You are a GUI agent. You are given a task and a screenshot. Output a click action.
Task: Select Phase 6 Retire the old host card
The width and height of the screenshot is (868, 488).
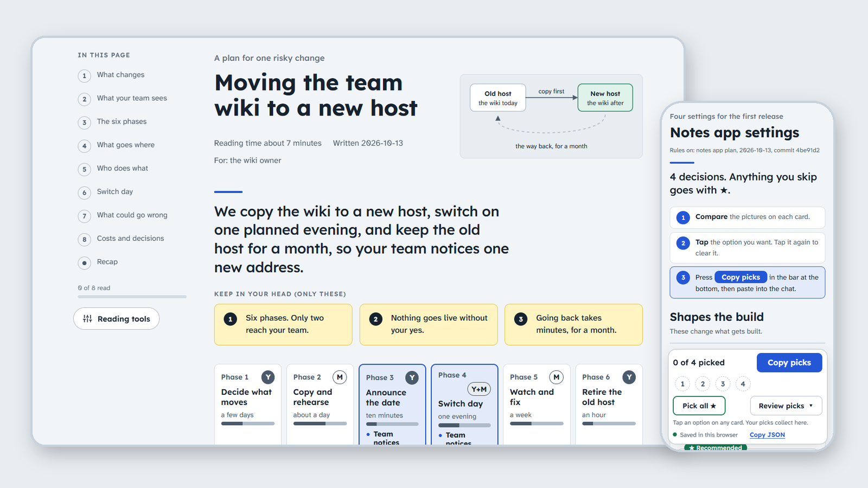click(x=609, y=404)
